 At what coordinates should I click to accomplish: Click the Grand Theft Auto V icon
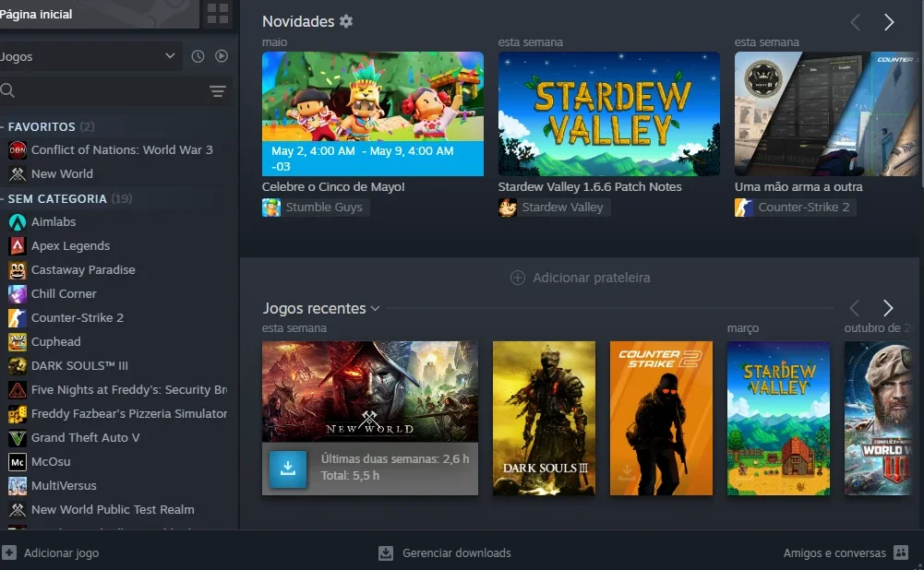pos(18,438)
